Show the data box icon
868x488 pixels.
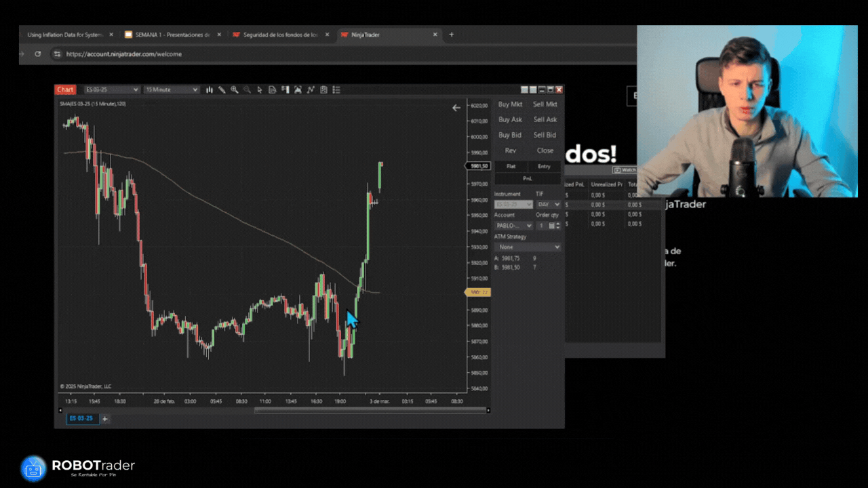click(x=272, y=89)
